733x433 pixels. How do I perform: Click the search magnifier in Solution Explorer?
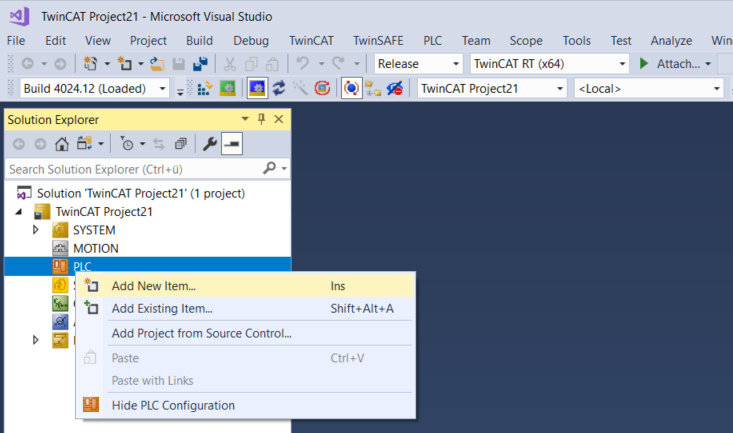270,168
